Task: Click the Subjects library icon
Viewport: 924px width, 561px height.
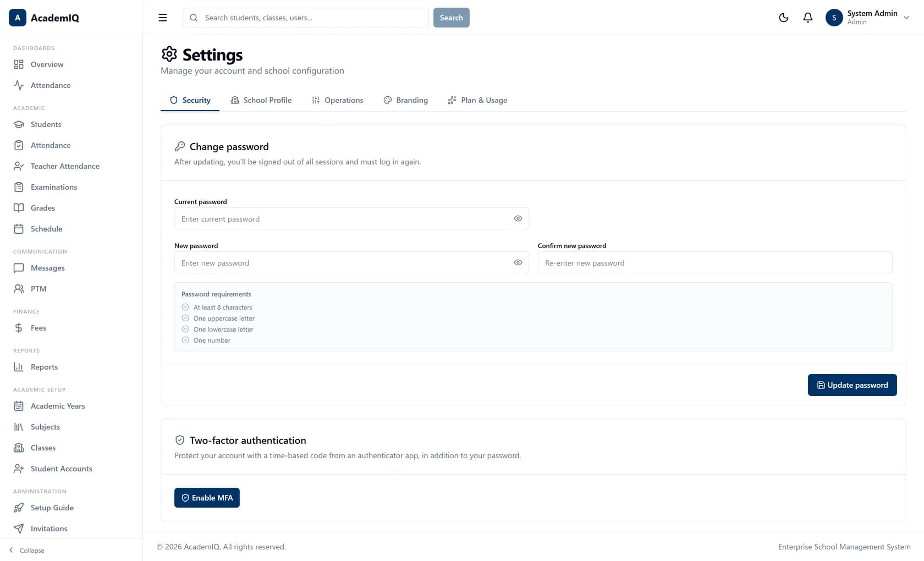Action: [x=19, y=427]
